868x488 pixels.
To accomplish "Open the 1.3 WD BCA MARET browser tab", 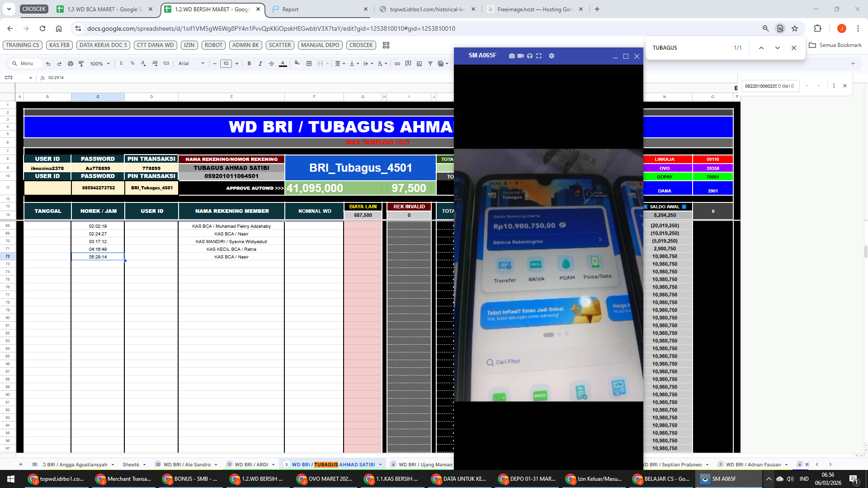I will coord(104,9).
